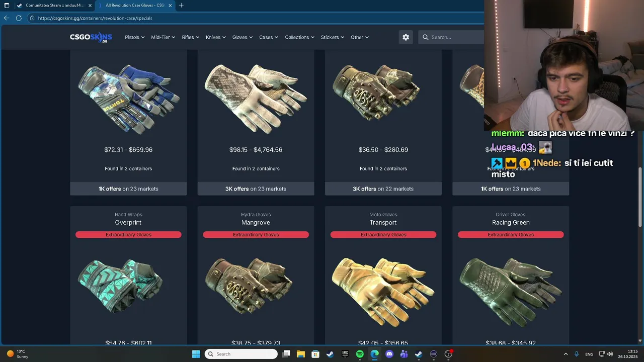Open the first Steam taskbar icon
644x362 pixels.
point(330,354)
